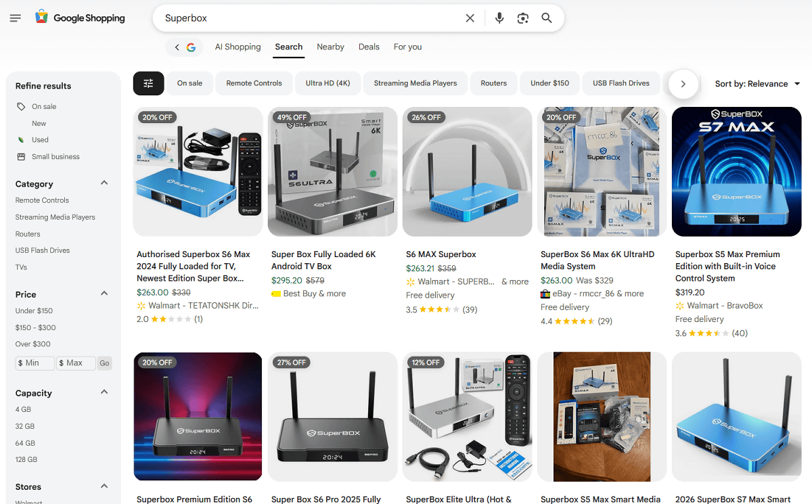
Task: Click the Google Shopping logo
Action: pos(81,18)
